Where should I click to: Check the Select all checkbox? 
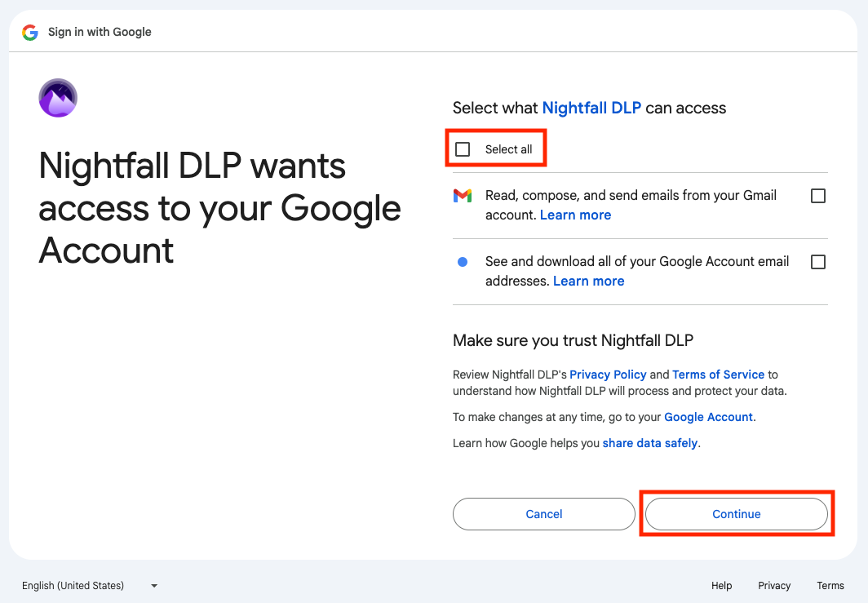463,149
